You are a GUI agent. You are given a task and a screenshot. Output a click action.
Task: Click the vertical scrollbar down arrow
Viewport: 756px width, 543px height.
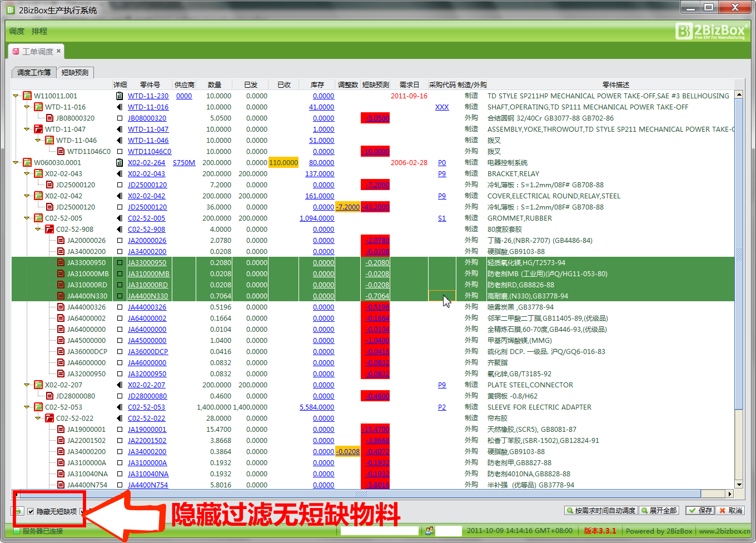click(x=739, y=484)
